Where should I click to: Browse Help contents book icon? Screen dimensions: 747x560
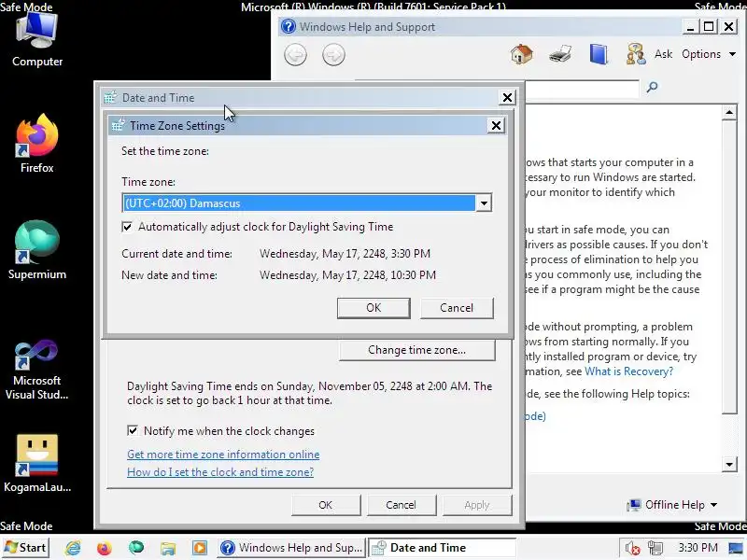tap(599, 54)
